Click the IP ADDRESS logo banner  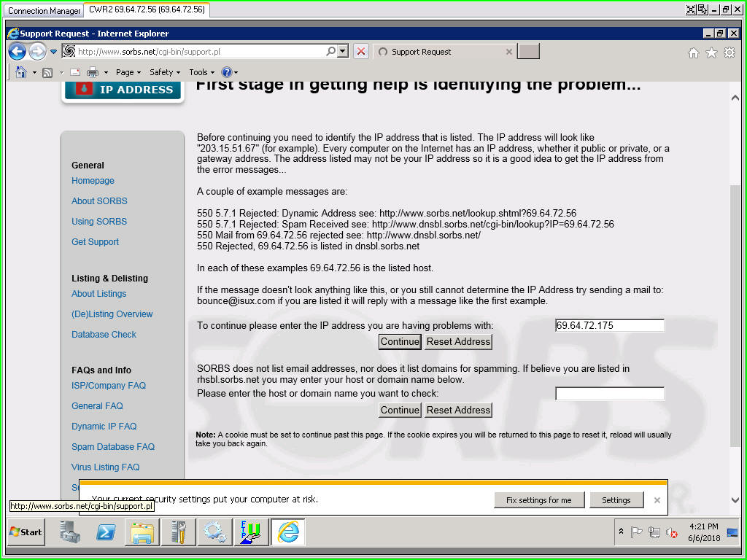123,90
